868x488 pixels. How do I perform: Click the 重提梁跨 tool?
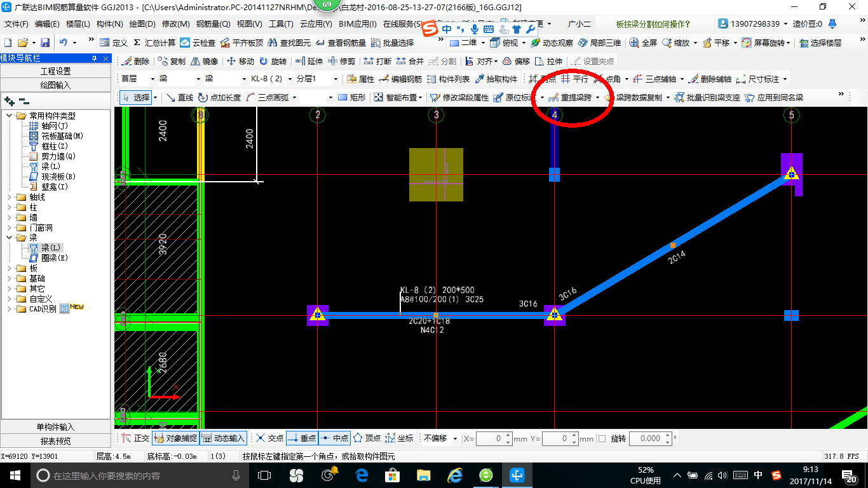tap(571, 98)
